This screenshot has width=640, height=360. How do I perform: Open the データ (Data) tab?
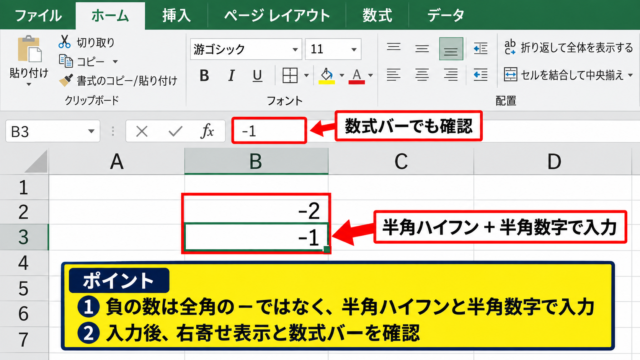(x=445, y=16)
